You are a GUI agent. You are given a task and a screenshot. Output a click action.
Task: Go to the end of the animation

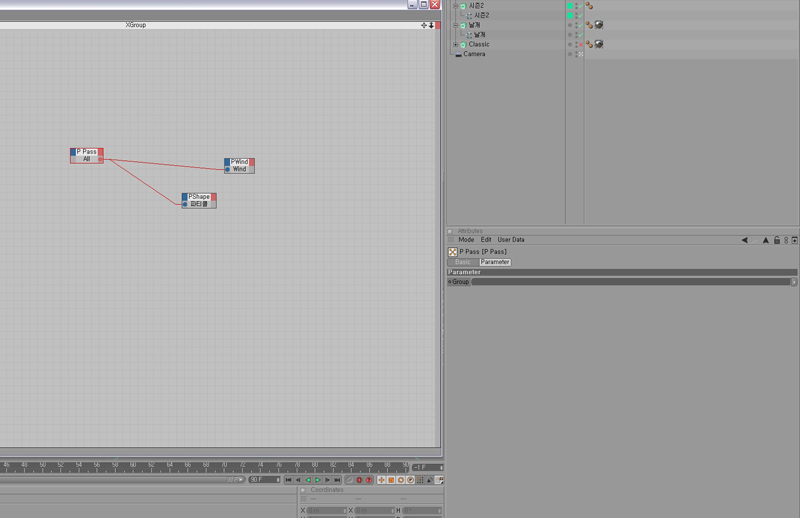337,480
